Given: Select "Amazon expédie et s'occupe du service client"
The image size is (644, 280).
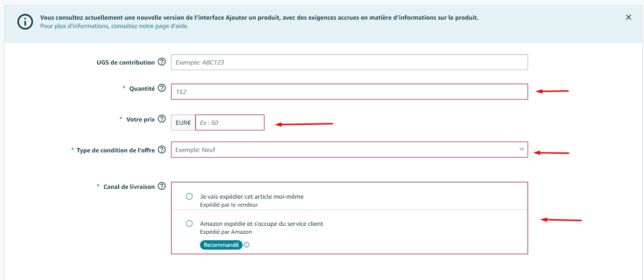Looking at the screenshot, I should 190,223.
